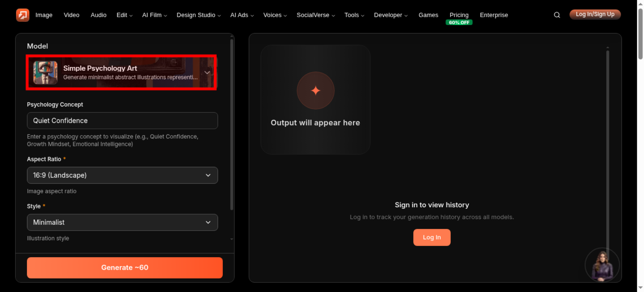The image size is (644, 292).
Task: Open the assistant avatar chat bubble
Action: tap(602, 265)
